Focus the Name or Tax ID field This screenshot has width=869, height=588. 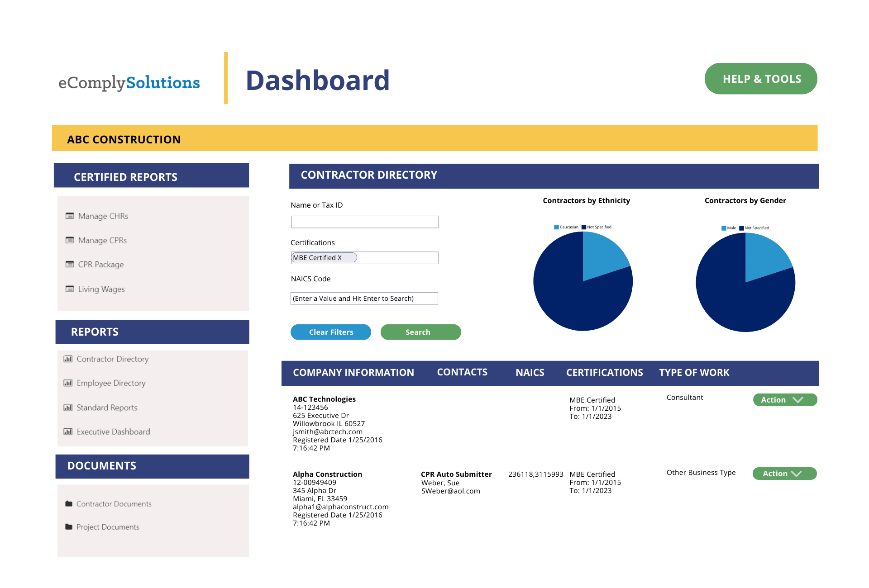364,222
